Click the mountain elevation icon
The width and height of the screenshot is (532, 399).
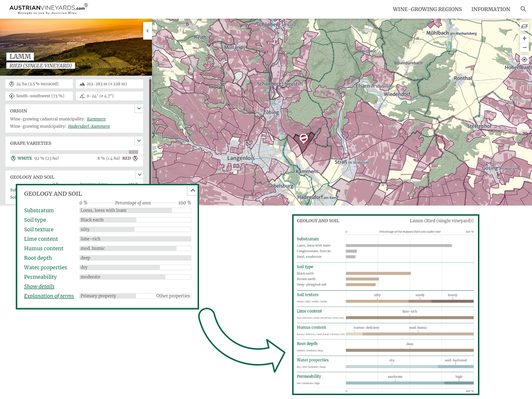point(82,84)
